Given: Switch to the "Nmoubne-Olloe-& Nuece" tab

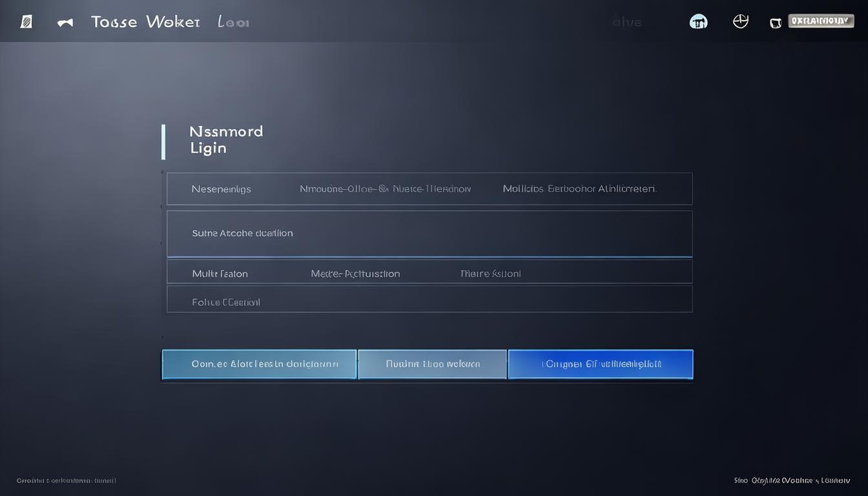Looking at the screenshot, I should (x=385, y=189).
